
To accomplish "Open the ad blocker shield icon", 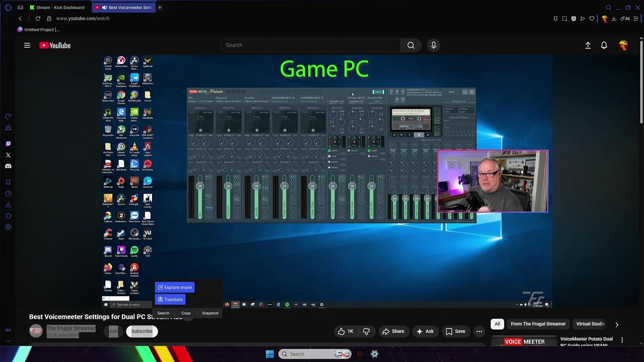I will point(574,19).
